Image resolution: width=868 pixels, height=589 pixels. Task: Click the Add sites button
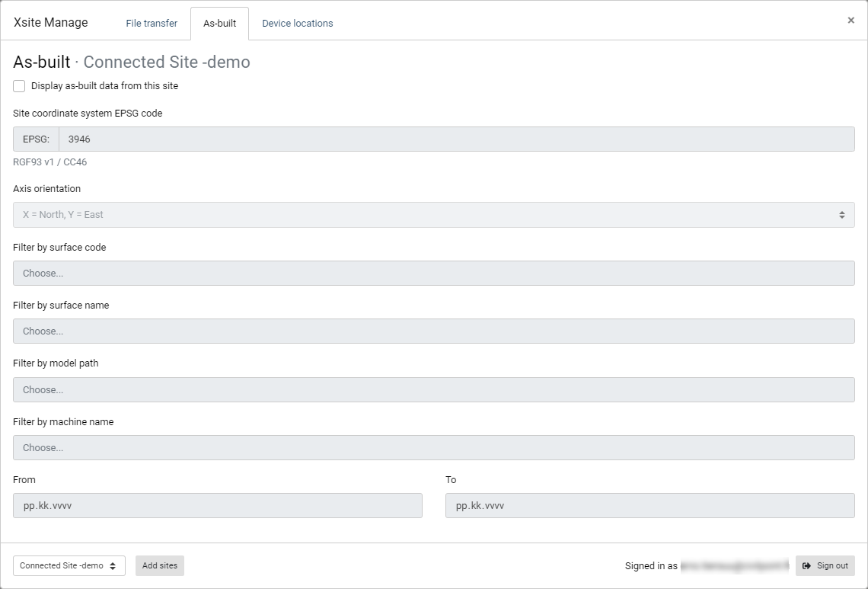click(160, 565)
